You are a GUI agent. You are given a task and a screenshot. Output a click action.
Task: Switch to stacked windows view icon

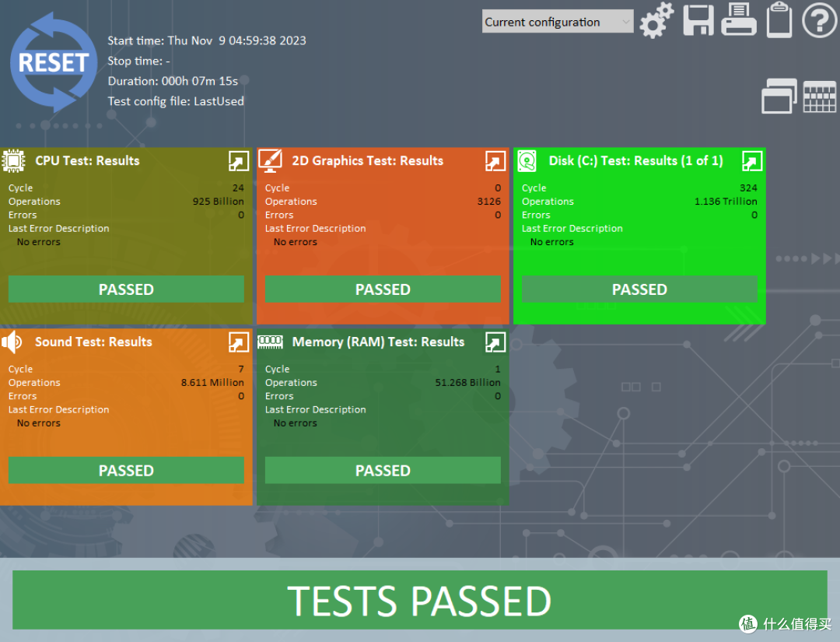tap(779, 96)
